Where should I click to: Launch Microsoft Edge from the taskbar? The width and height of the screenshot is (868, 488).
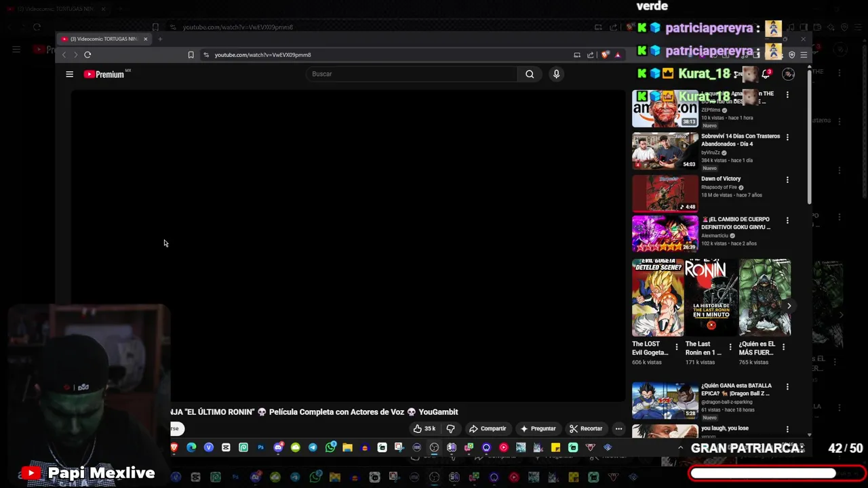(x=191, y=447)
